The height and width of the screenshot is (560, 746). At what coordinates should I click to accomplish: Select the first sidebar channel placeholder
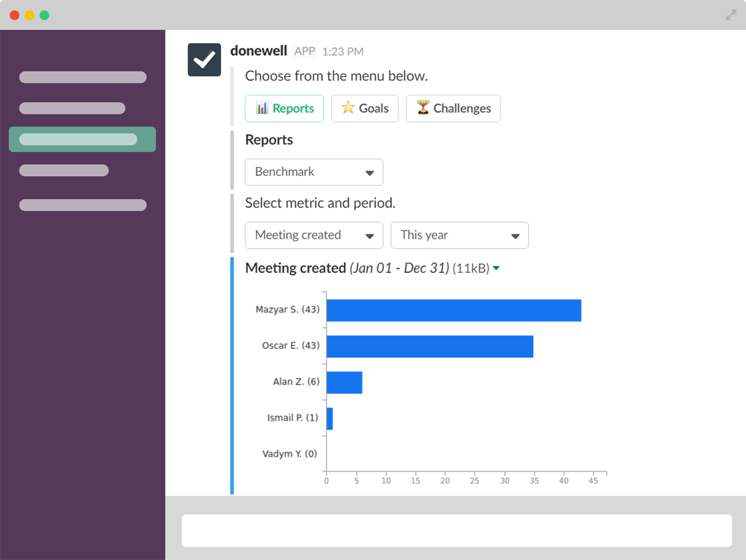click(x=82, y=78)
